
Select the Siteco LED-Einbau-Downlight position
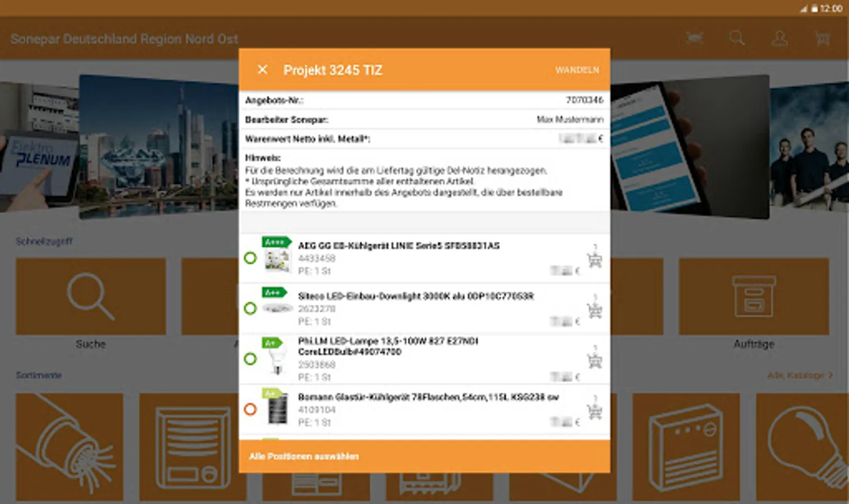(x=250, y=309)
